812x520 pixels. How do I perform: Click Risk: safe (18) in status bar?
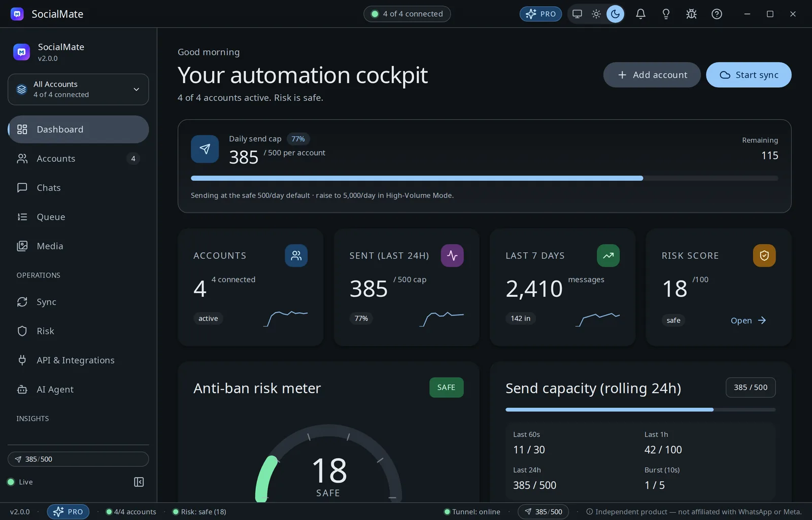point(199,511)
